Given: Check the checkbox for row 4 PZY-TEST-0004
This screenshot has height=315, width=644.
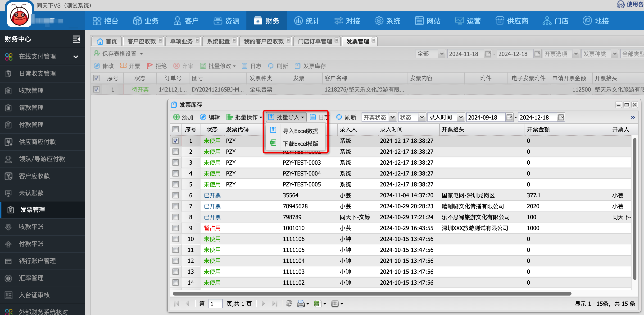Looking at the screenshot, I should (176, 173).
